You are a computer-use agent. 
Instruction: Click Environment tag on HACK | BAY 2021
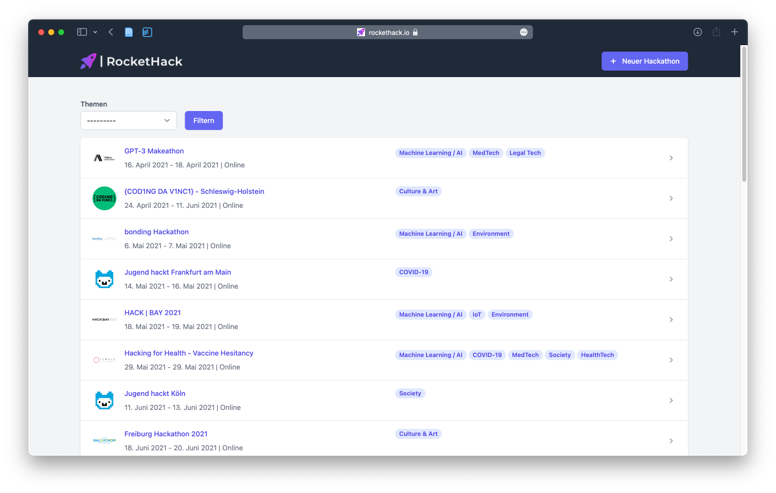pyautogui.click(x=510, y=315)
